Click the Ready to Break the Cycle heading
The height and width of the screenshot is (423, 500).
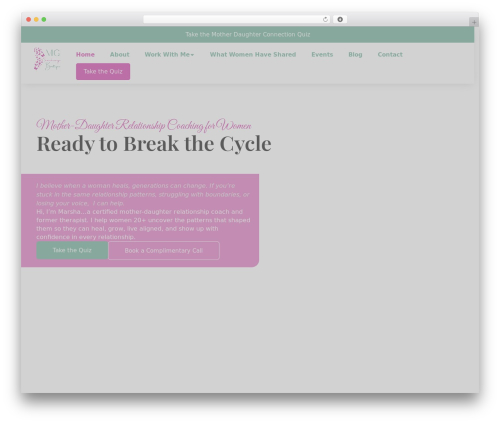[x=154, y=144]
